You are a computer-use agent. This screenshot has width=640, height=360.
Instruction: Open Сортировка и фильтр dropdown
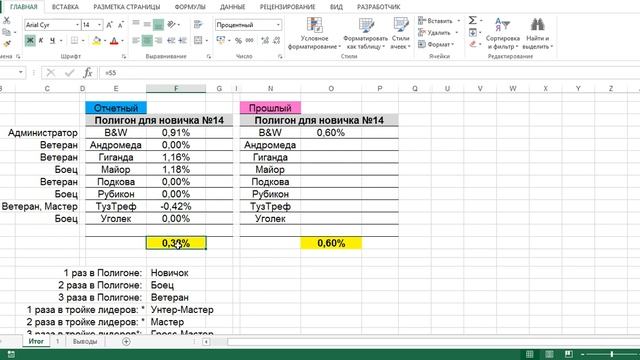tap(502, 34)
